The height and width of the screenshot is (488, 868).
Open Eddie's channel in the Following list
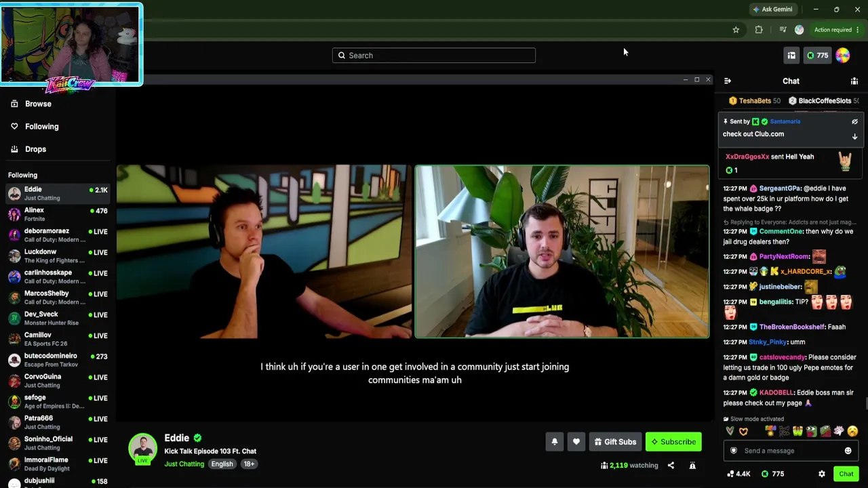coord(58,194)
